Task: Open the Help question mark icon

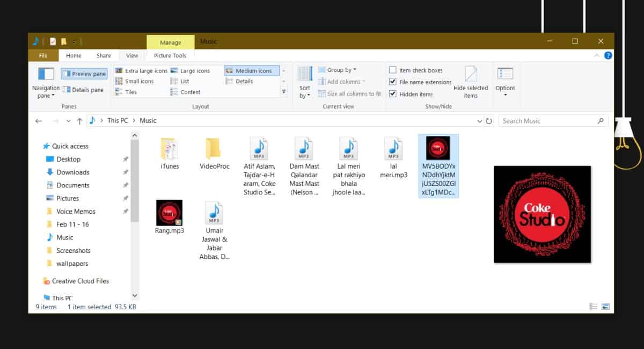Action: coord(608,55)
